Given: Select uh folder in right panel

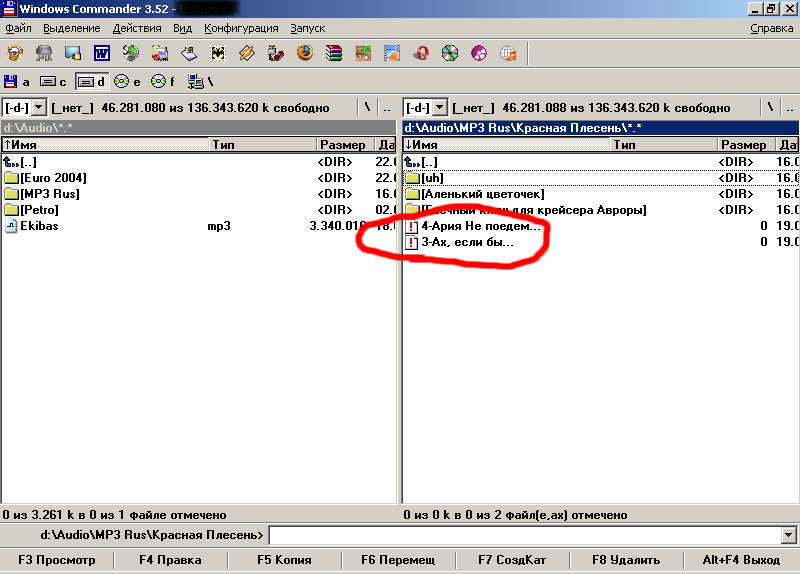Looking at the screenshot, I should pos(601,178).
